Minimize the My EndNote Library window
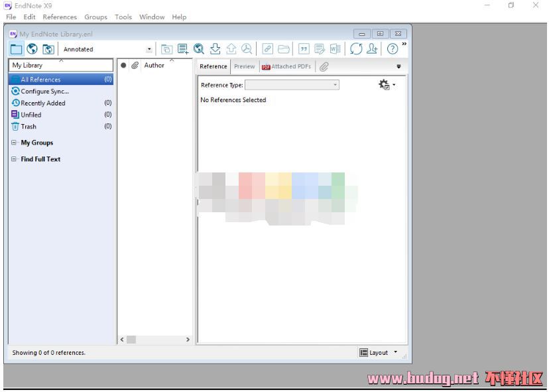549x392 pixels. pyautogui.click(x=362, y=34)
